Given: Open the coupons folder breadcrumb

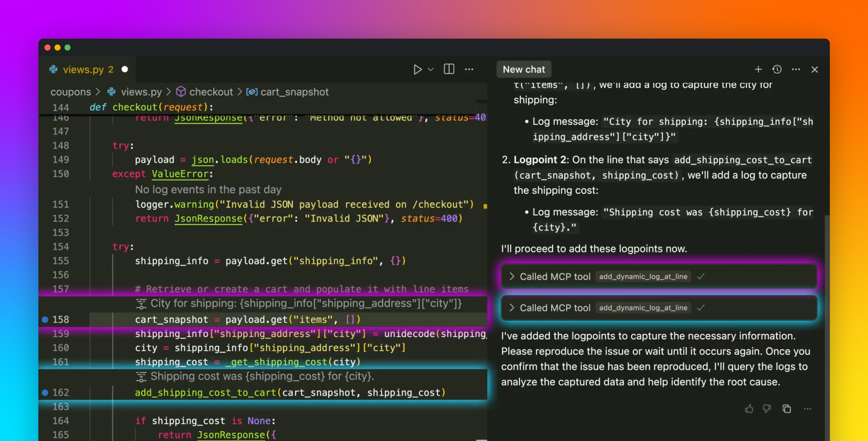Looking at the screenshot, I should [x=70, y=92].
